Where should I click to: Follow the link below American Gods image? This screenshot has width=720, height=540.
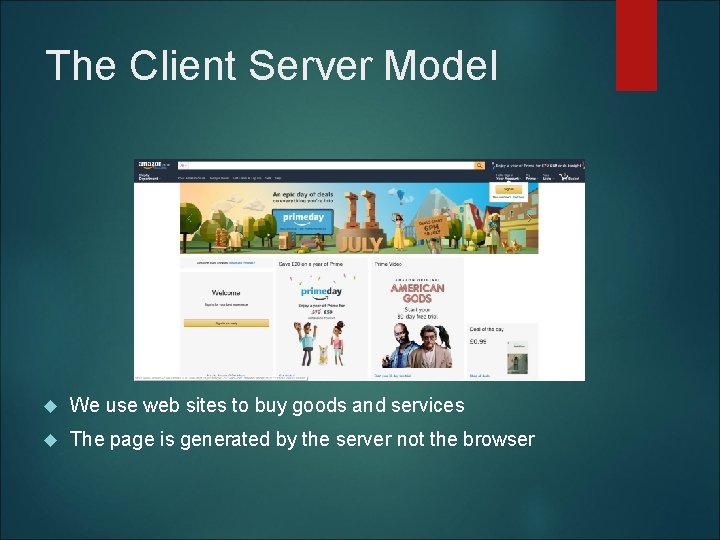pos(393,376)
